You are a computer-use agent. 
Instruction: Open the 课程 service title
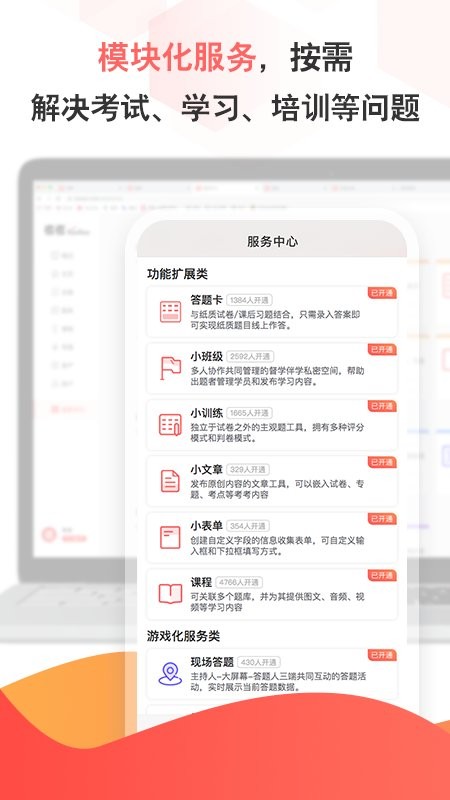click(x=201, y=582)
